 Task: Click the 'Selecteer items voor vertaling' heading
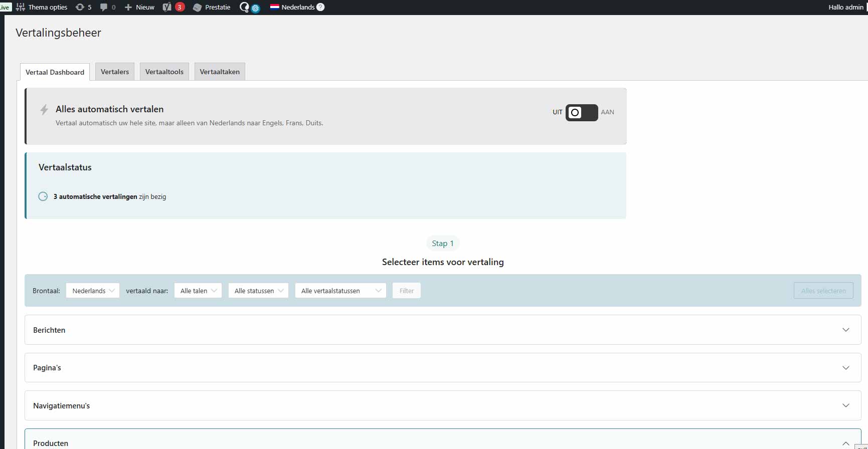(443, 262)
